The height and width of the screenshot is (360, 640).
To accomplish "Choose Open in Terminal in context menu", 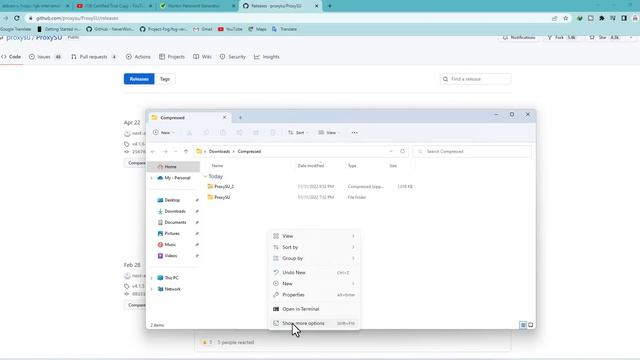I will pyautogui.click(x=313, y=309).
